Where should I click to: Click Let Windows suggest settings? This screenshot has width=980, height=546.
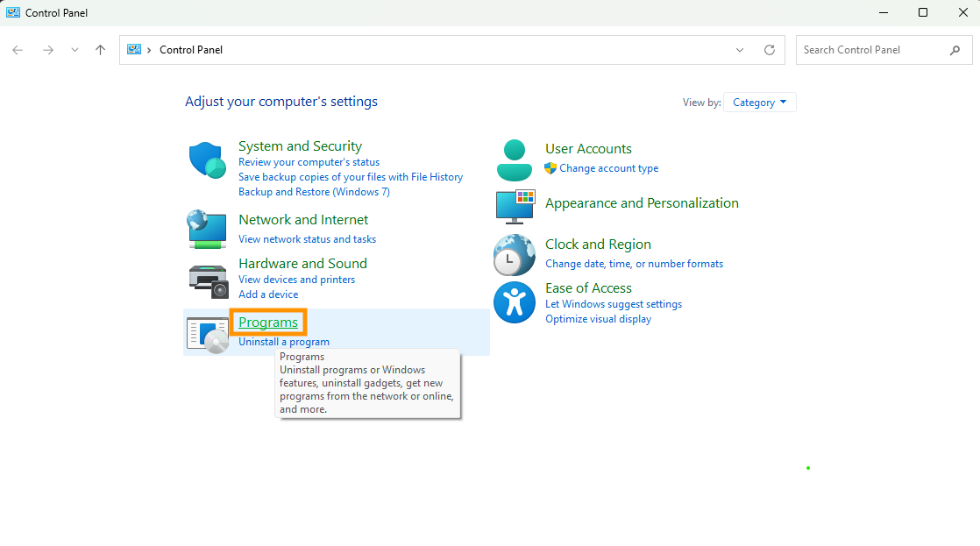click(x=613, y=303)
